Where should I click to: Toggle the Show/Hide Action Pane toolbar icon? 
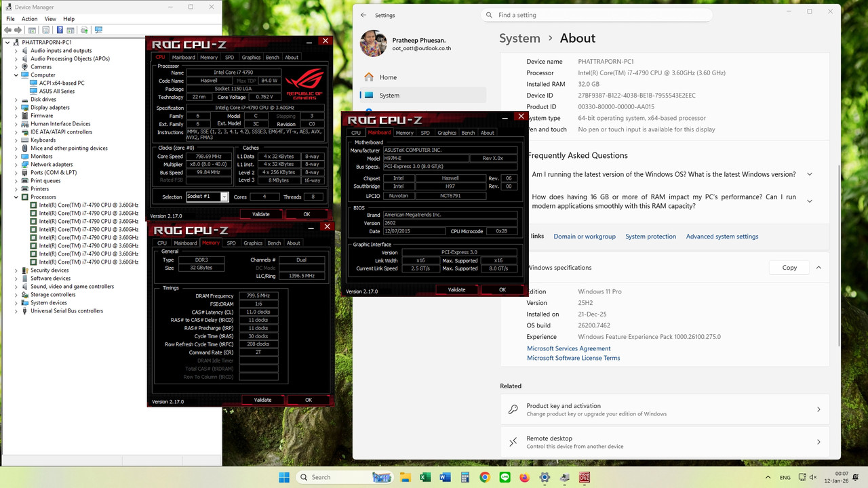tap(71, 30)
